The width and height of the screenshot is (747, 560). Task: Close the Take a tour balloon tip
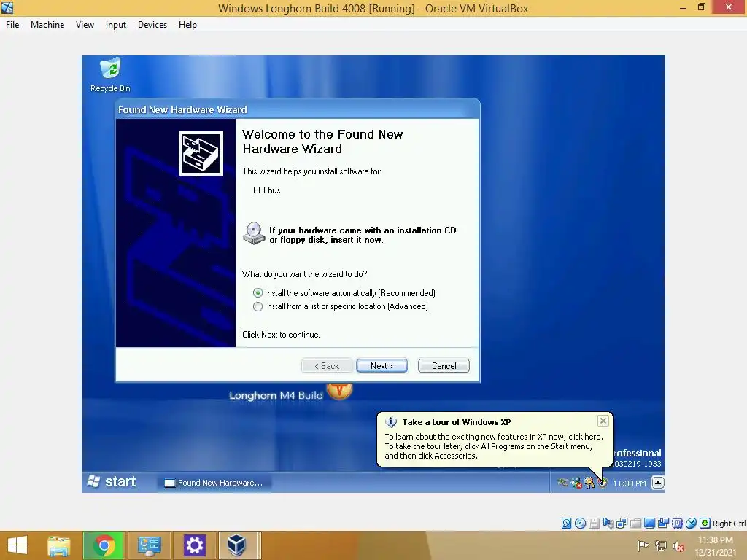(x=603, y=421)
